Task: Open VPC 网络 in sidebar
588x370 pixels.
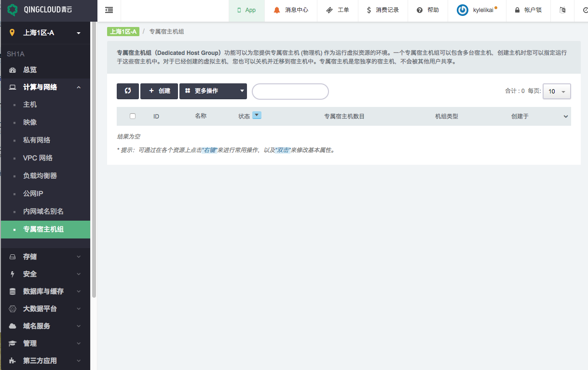Action: (x=38, y=158)
